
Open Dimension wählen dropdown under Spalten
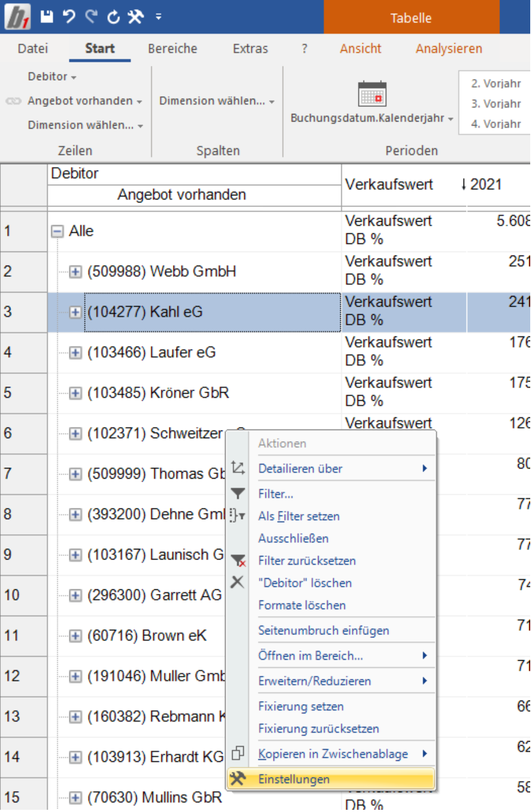[217, 101]
